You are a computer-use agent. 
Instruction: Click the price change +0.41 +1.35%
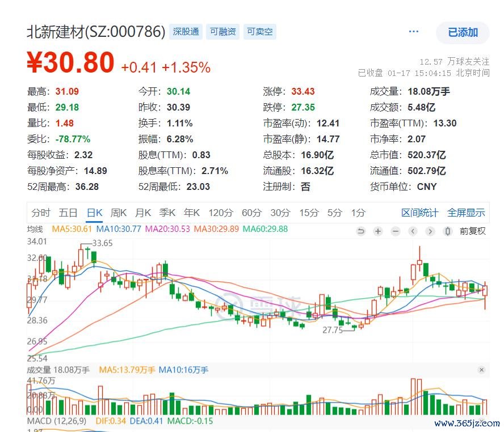point(166,67)
